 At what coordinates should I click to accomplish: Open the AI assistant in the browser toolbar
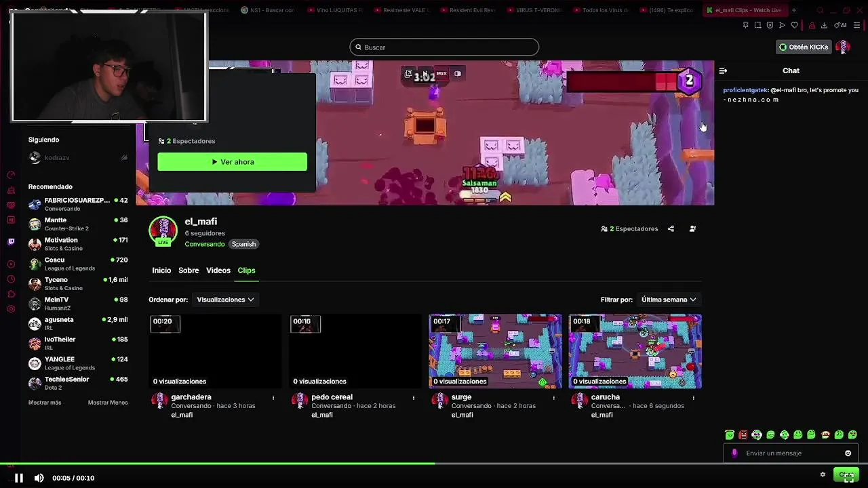point(841,25)
